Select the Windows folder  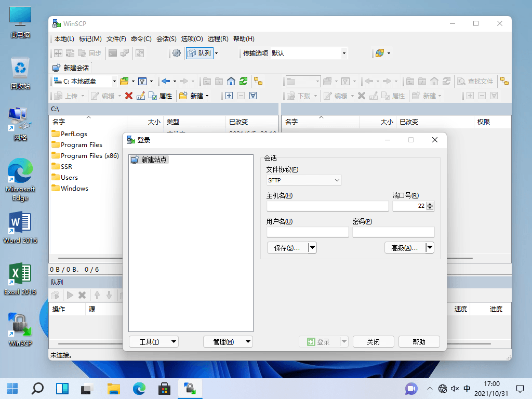[x=70, y=188]
